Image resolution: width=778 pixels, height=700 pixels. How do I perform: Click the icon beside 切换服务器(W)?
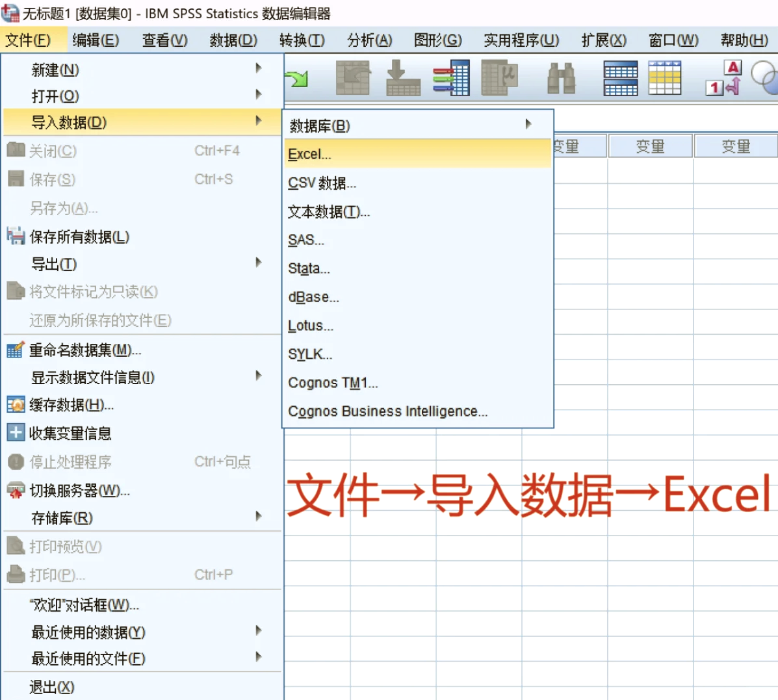(16, 490)
